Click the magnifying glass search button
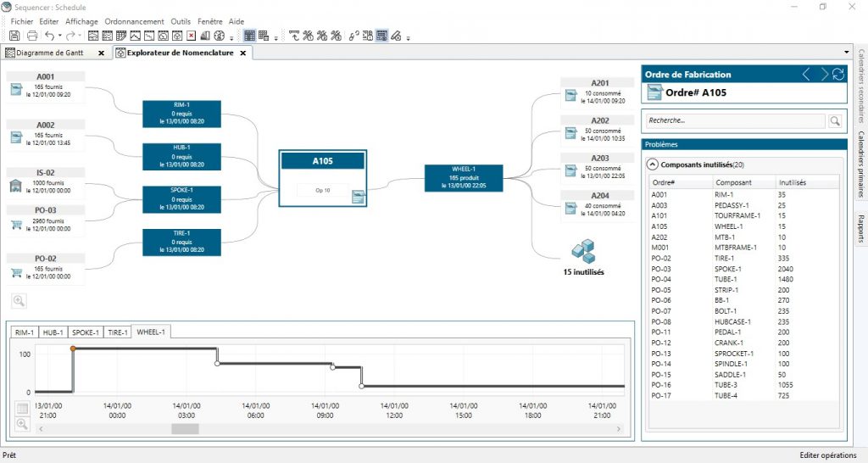This screenshot has height=463, width=868. (x=835, y=120)
